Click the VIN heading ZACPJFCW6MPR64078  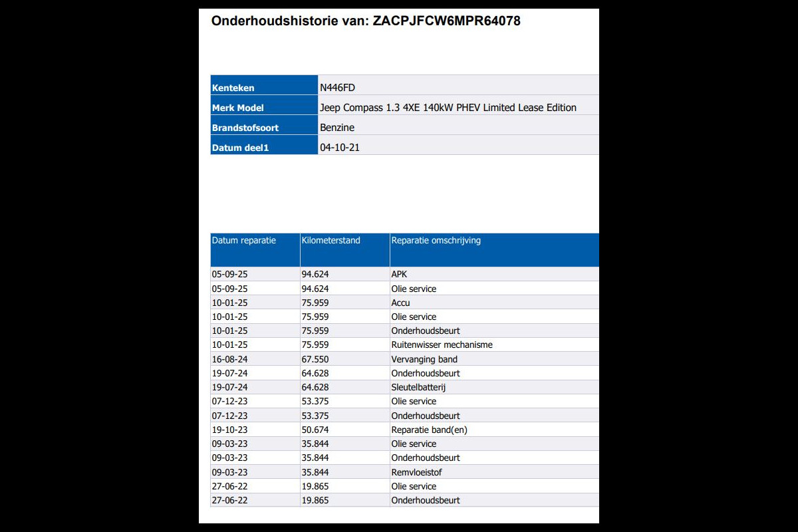pos(366,21)
